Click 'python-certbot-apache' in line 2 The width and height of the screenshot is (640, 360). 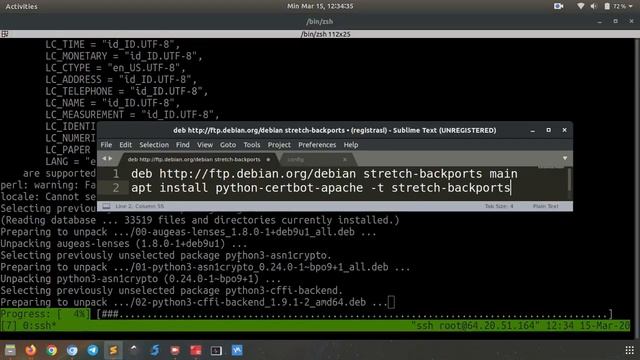point(289,188)
